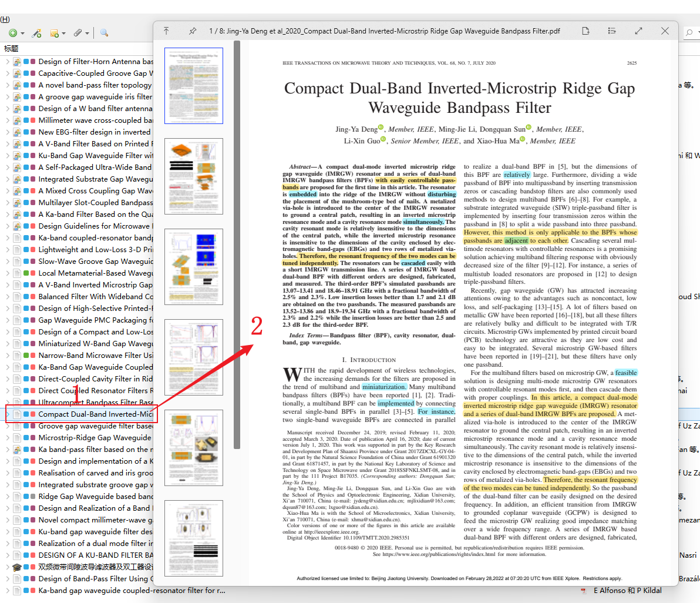The image size is (700, 603).
Task: Open the Add Attachment dropdown arrow
Action: click(87, 33)
